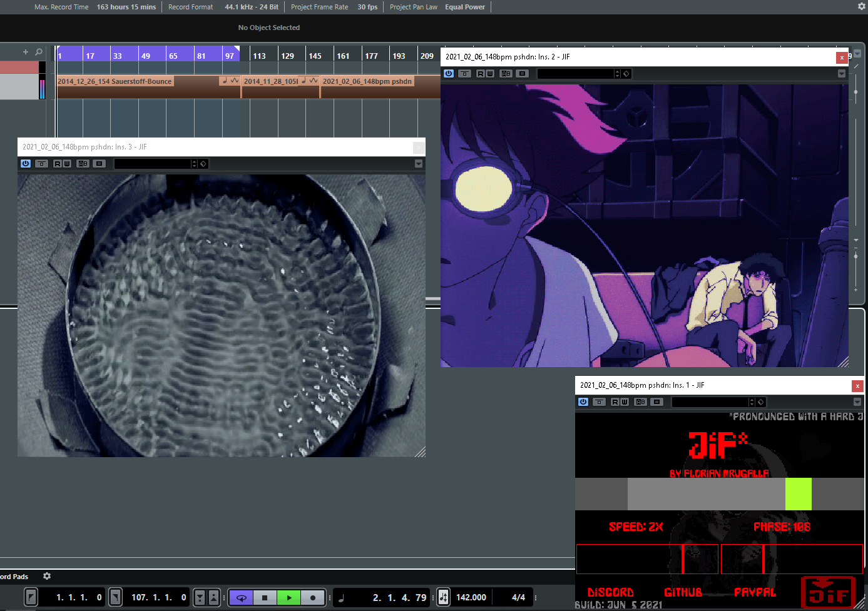Click the JIF speed slider box
The image size is (868, 611).
[x=647, y=558]
